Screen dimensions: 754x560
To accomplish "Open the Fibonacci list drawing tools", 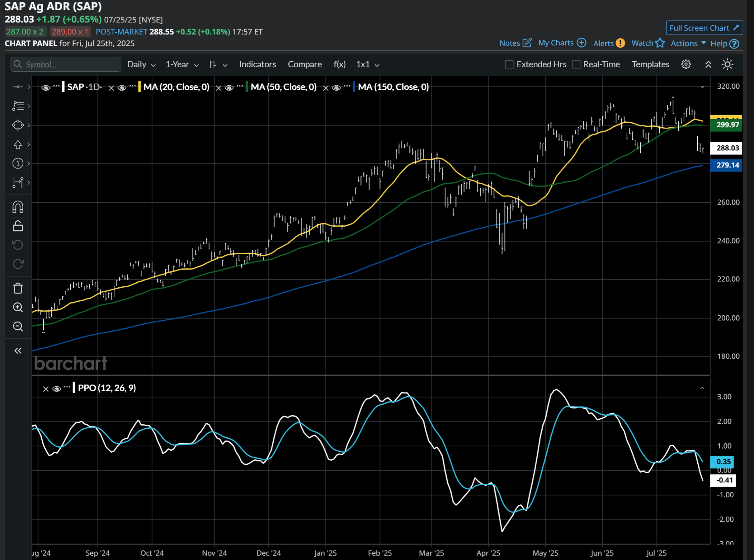I will click(x=18, y=106).
